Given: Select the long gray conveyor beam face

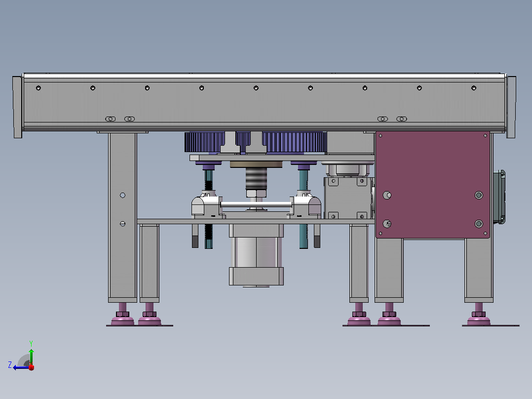Looking at the screenshot, I should pos(265,102).
